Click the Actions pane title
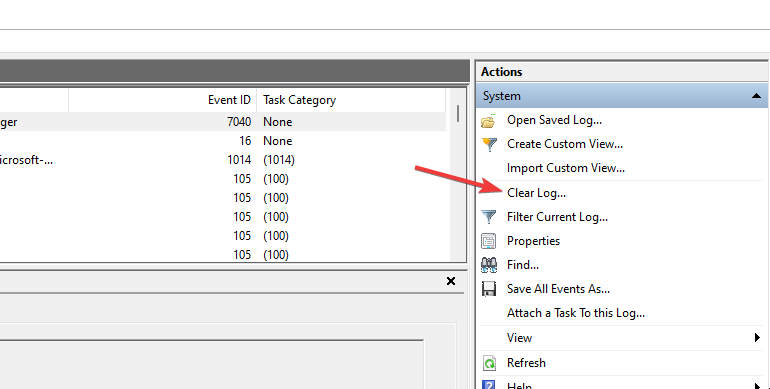Screen dimensions: 770x389 point(501,72)
